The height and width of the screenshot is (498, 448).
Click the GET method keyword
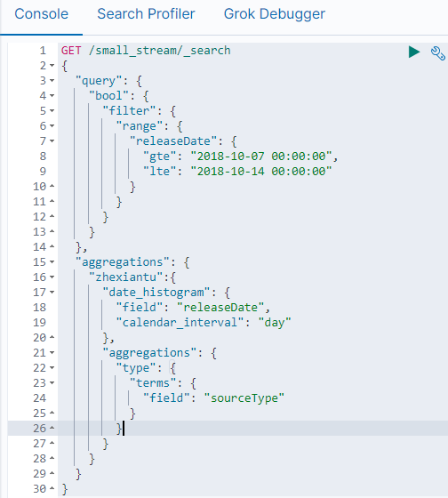(71, 51)
